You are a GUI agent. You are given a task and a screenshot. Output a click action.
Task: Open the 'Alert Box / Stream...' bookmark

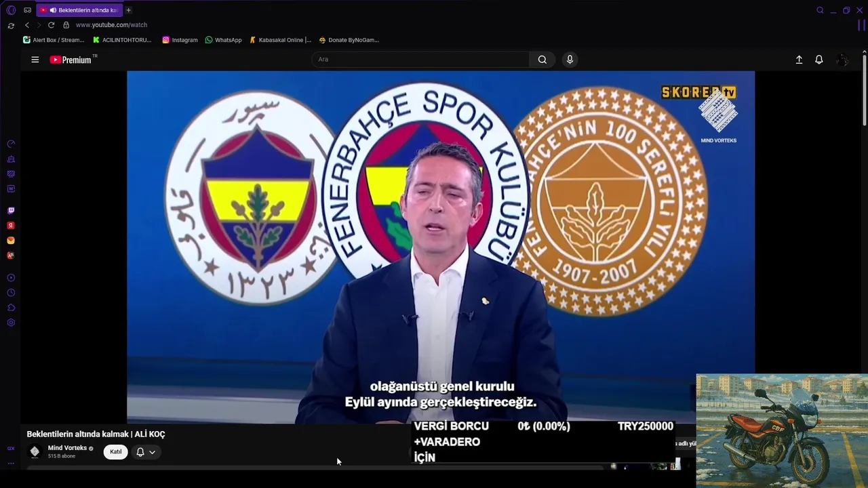(54, 40)
